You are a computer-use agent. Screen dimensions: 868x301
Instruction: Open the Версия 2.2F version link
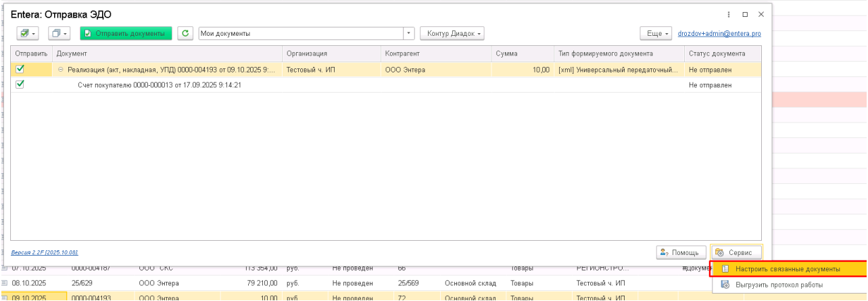45,252
